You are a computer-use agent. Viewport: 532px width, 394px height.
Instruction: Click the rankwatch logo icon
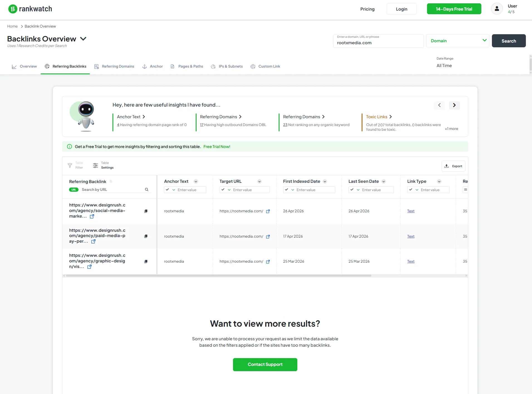(13, 9)
